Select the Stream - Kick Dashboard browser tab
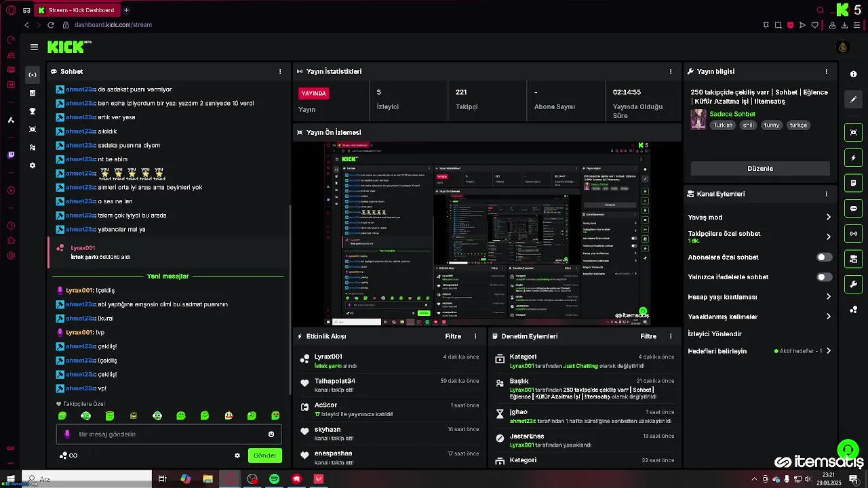 tap(77, 10)
